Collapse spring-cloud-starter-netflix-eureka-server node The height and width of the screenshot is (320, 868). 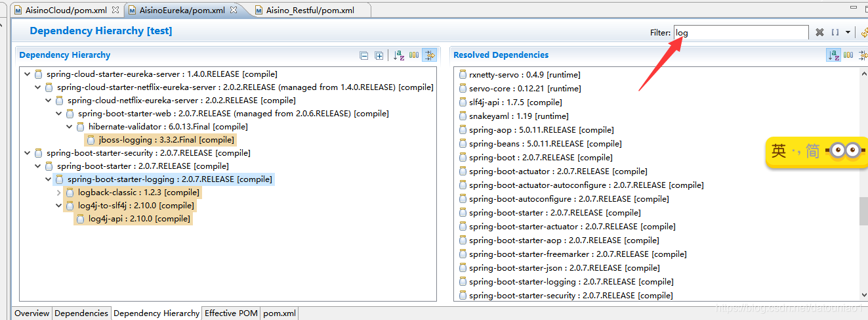click(38, 87)
